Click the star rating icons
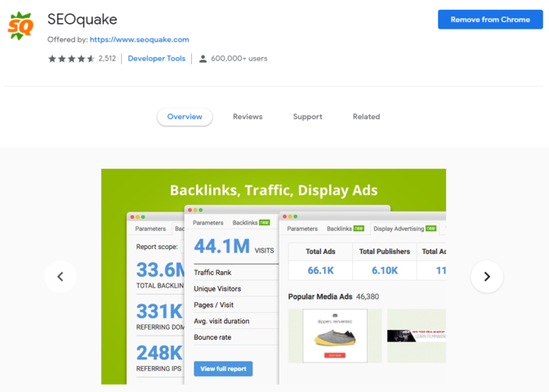Viewport: 549px width, 392px height. click(71, 59)
